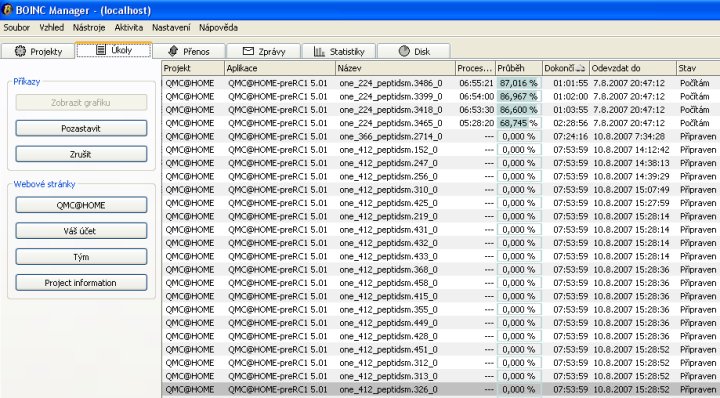Sort tasks by the Průběh column header
This screenshot has height=398, width=720.
[x=519, y=68]
